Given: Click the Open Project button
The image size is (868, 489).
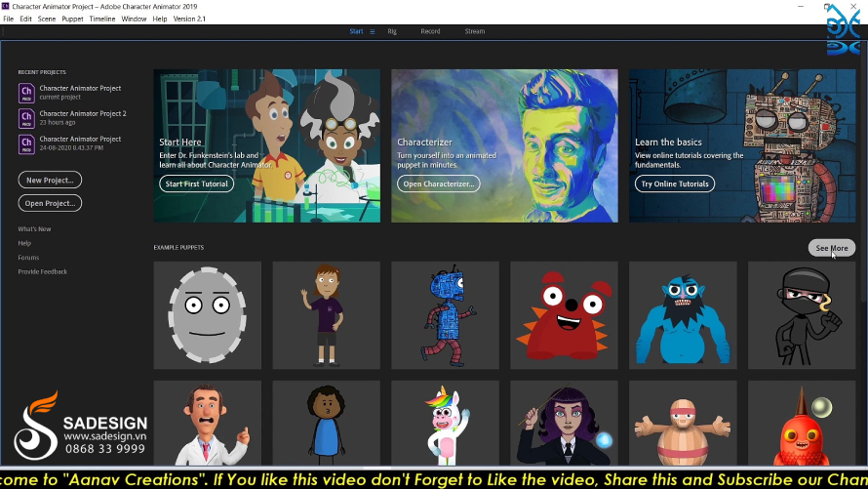Looking at the screenshot, I should (50, 203).
